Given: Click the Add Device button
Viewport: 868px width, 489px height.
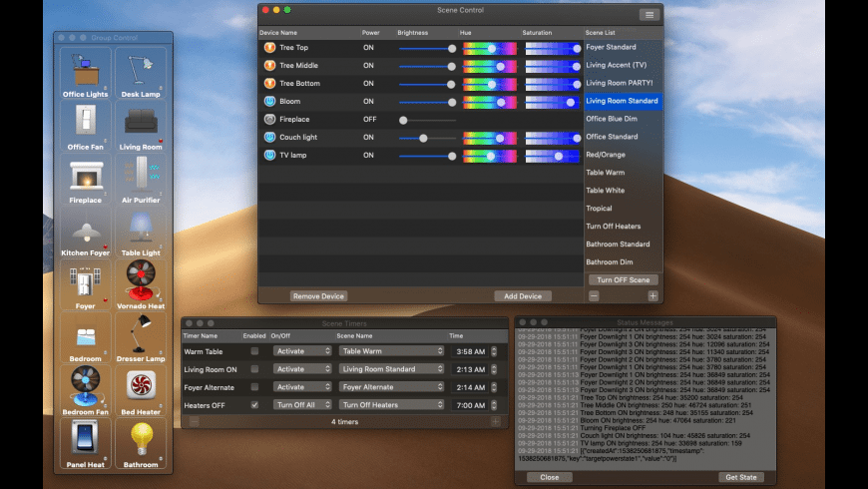Looking at the screenshot, I should coord(523,296).
